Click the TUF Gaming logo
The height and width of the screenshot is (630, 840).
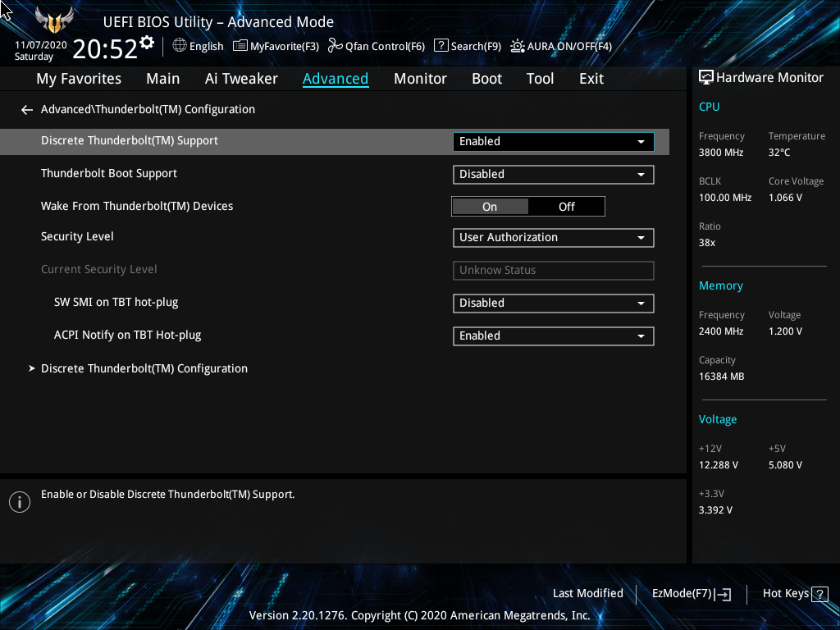(54, 21)
